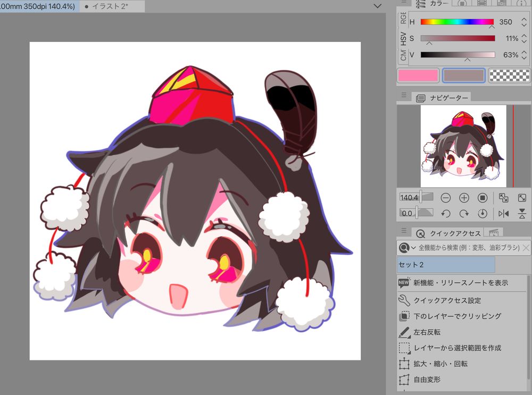Image resolution: width=532 pixels, height=395 pixels.
Task: Click the fit to navigator icon
Action: point(503,198)
